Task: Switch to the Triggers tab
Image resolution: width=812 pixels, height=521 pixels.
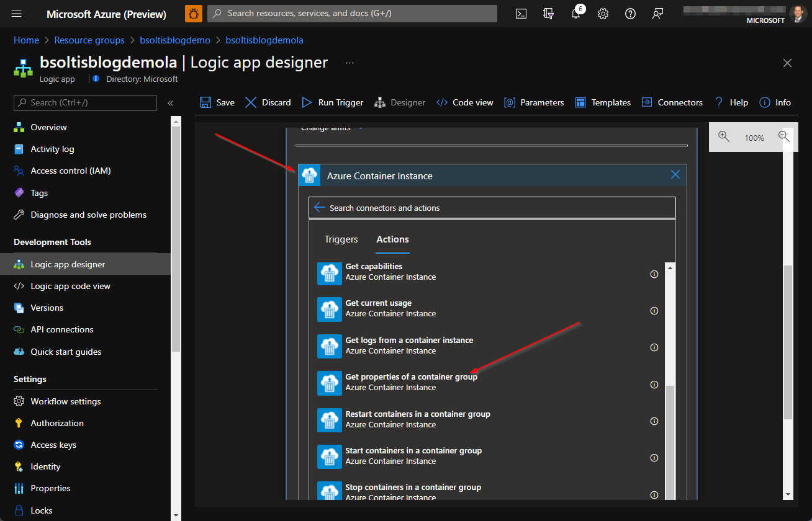Action: pyautogui.click(x=341, y=239)
